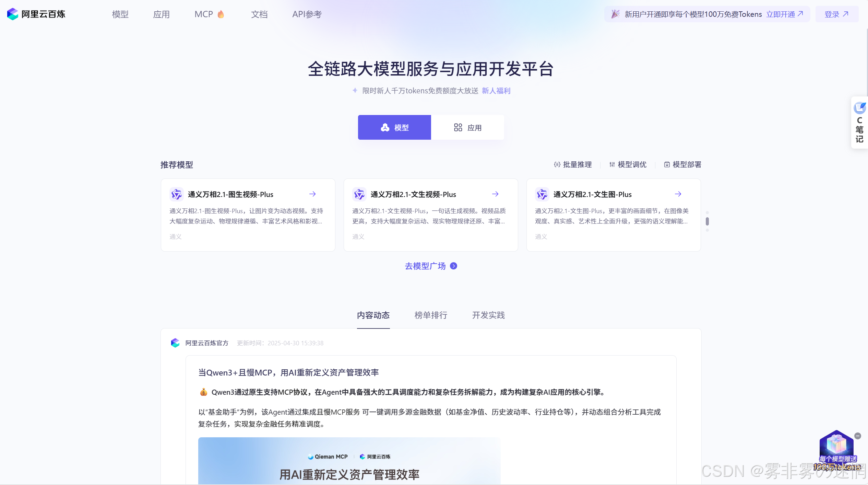
Task: Select the 模型 toggle button
Action: tap(394, 128)
